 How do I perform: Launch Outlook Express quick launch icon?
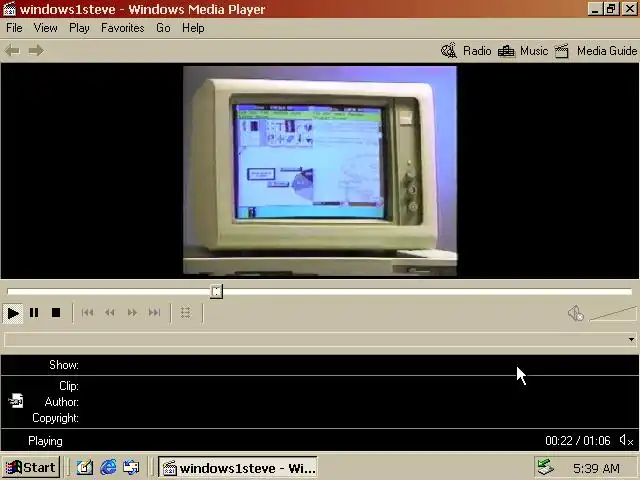pos(131,467)
